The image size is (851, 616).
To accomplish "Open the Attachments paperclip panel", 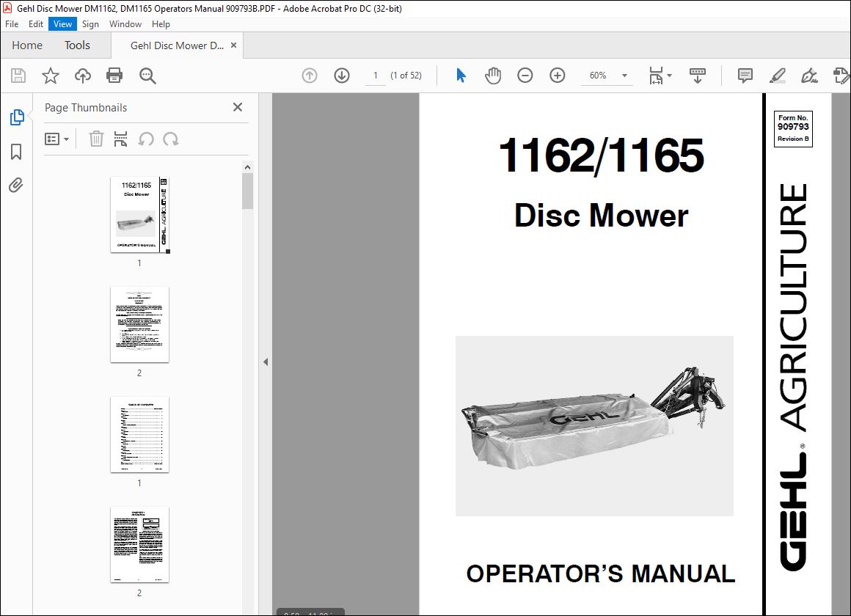I will (x=16, y=185).
